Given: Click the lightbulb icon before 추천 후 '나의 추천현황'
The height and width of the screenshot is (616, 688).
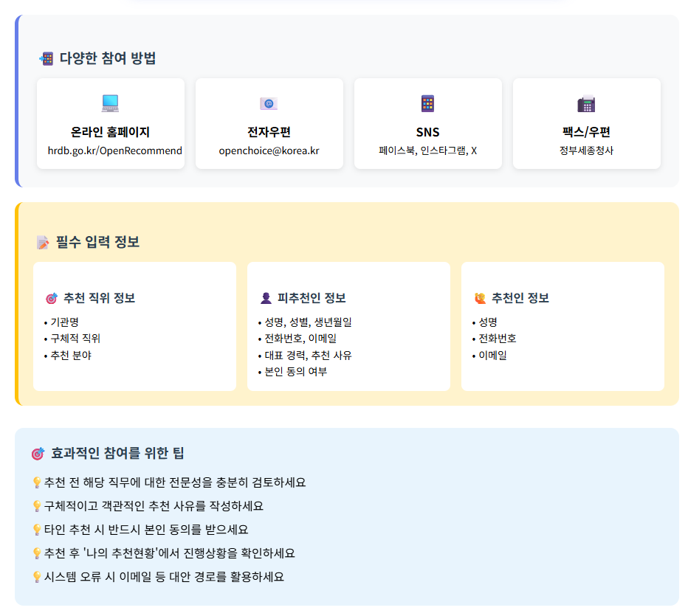Looking at the screenshot, I should click(38, 553).
